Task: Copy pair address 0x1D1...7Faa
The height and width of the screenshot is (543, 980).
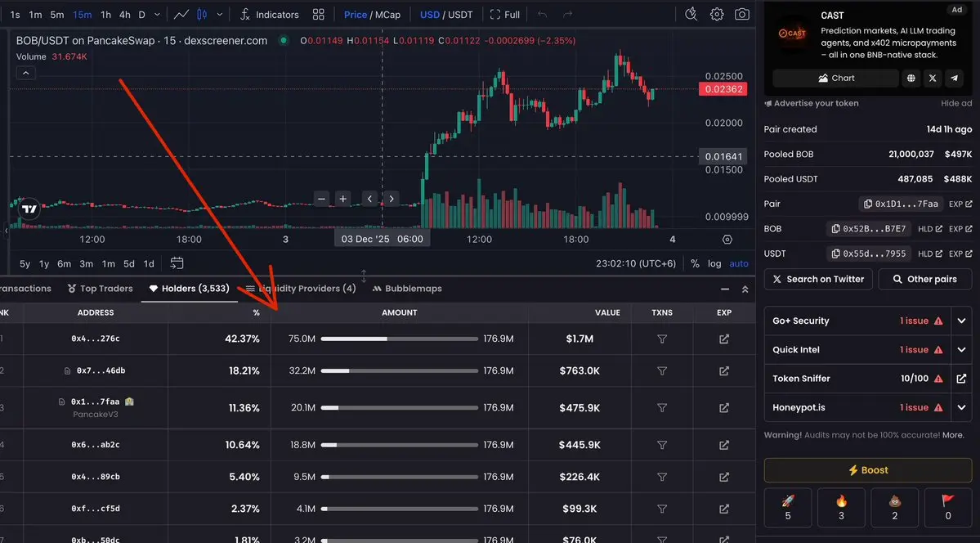Action: coord(900,204)
